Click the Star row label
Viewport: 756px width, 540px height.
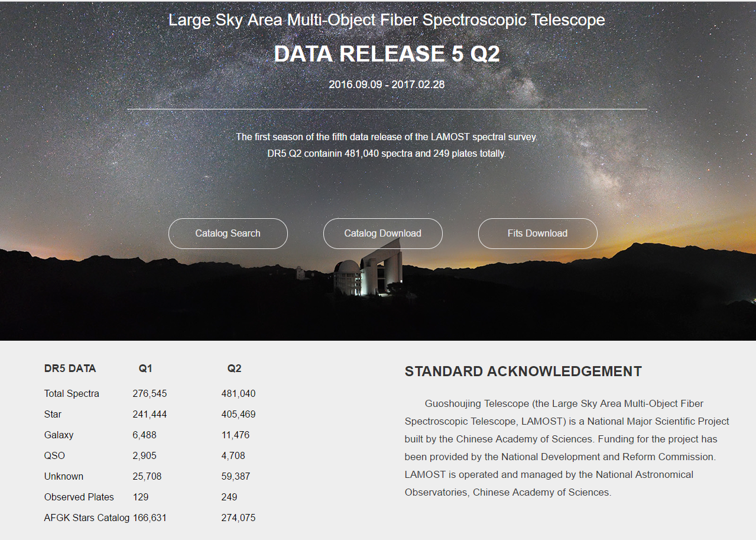[53, 415]
